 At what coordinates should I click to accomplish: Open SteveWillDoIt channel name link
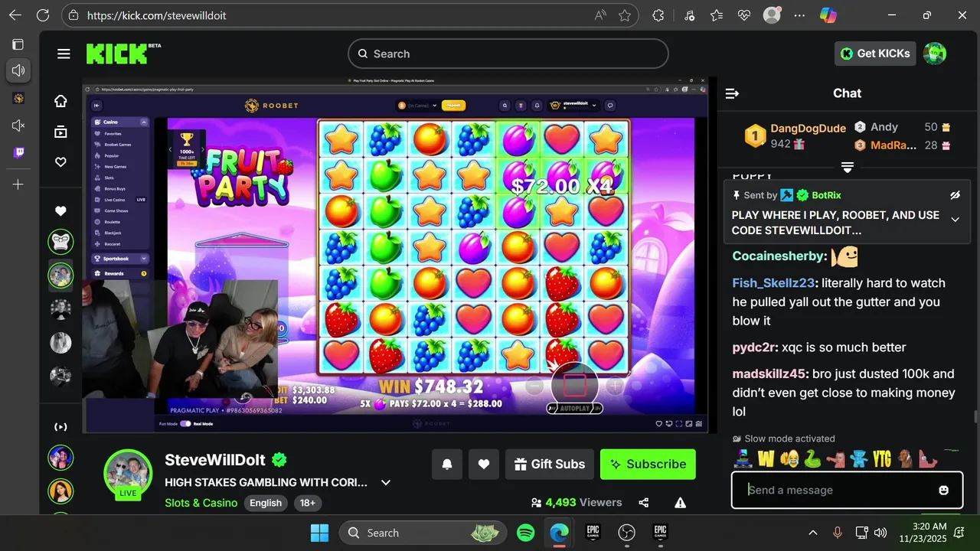(215, 460)
